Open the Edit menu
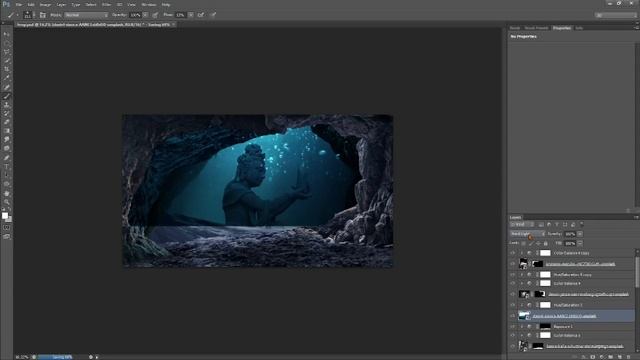 tap(31, 4)
